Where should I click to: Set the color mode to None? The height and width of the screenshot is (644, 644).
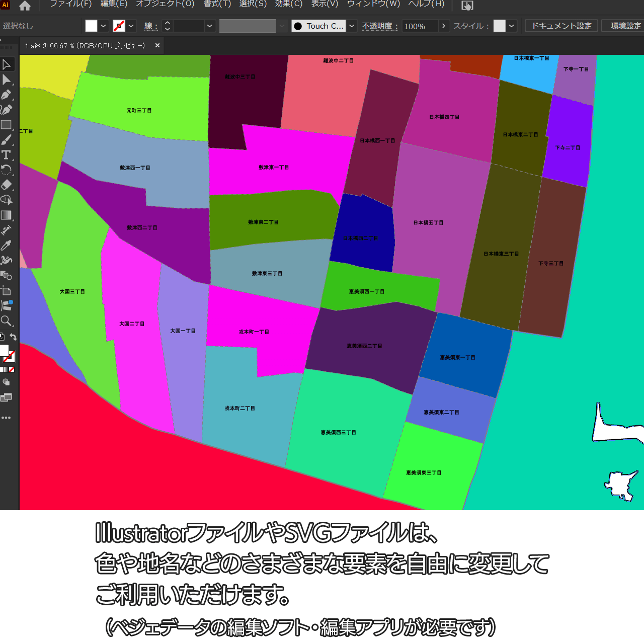(x=12, y=370)
